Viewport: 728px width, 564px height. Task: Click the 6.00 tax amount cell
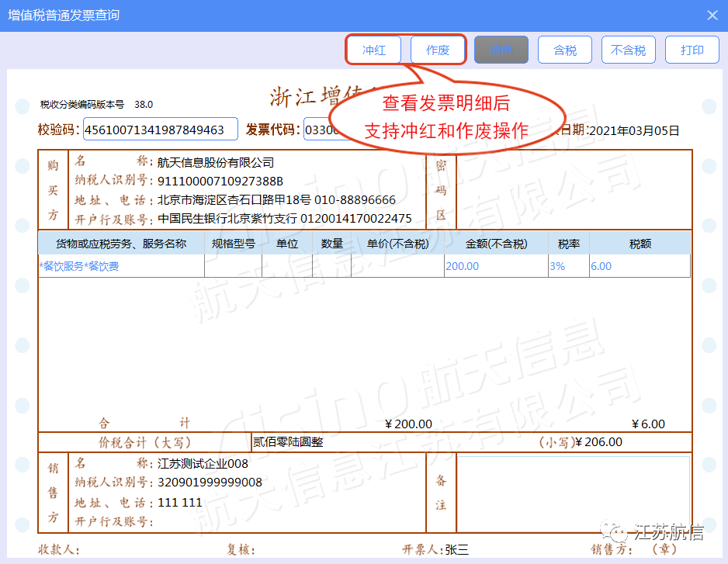pos(640,266)
